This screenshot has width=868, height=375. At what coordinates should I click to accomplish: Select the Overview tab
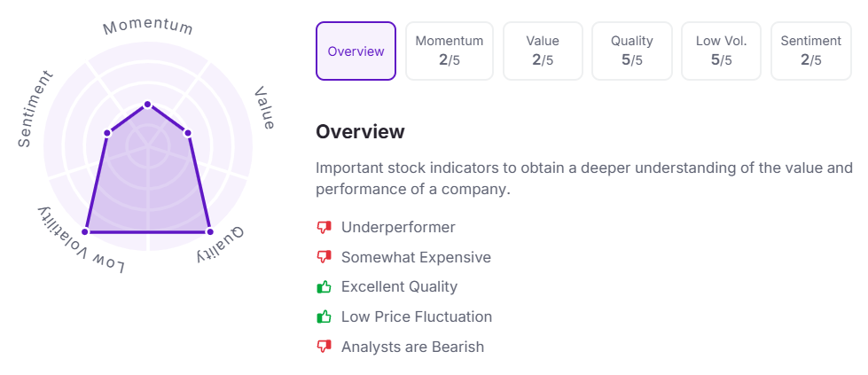pyautogui.click(x=356, y=51)
